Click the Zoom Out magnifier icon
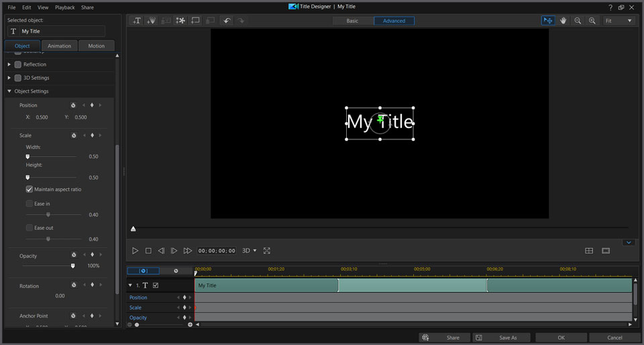This screenshot has height=345, width=644. 578,21
